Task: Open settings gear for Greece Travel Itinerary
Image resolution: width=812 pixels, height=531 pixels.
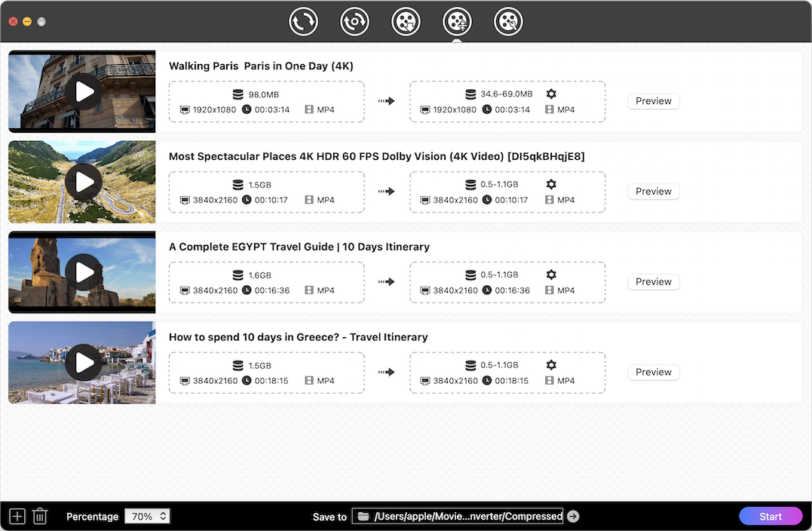Action: tap(551, 365)
